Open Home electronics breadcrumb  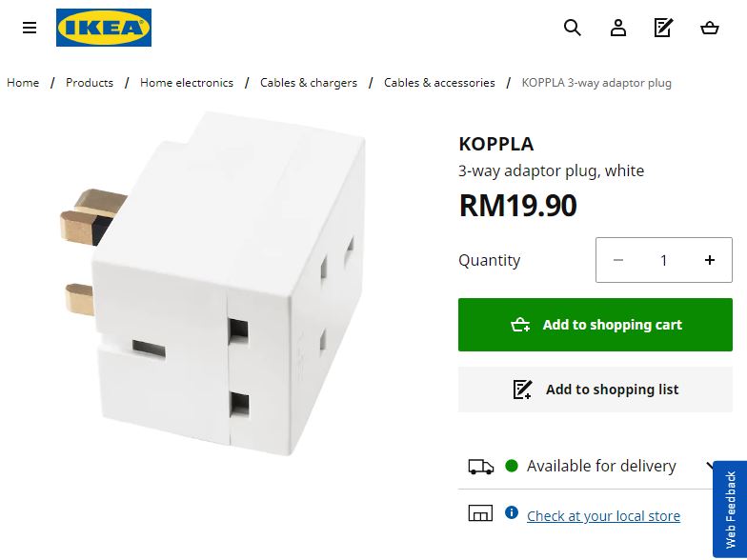click(187, 83)
